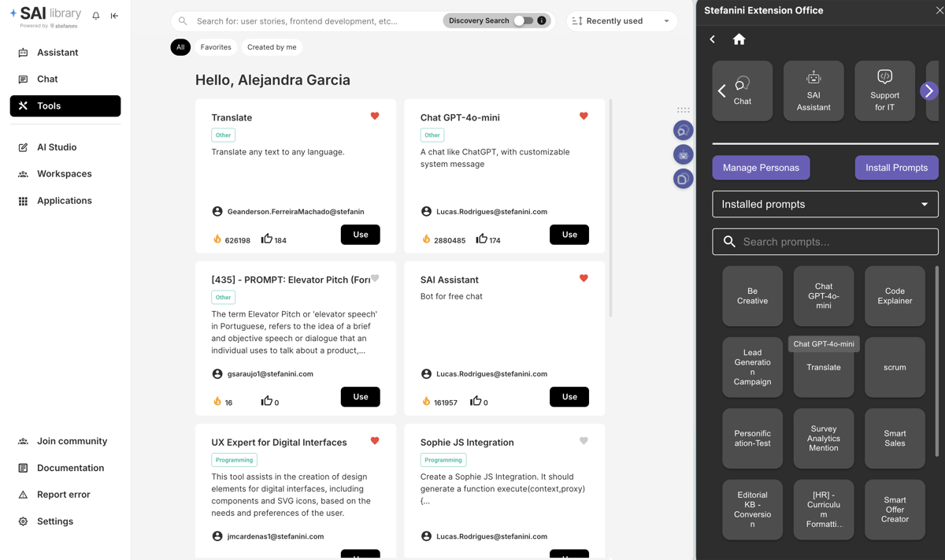
Task: Select the scrum prompt tile
Action: point(895,367)
